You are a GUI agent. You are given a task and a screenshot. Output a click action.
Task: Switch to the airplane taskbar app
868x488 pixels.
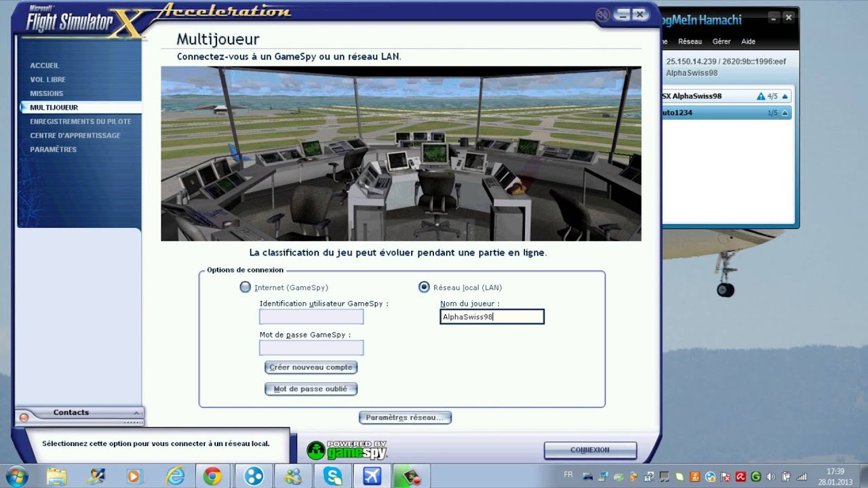pyautogui.click(x=372, y=476)
